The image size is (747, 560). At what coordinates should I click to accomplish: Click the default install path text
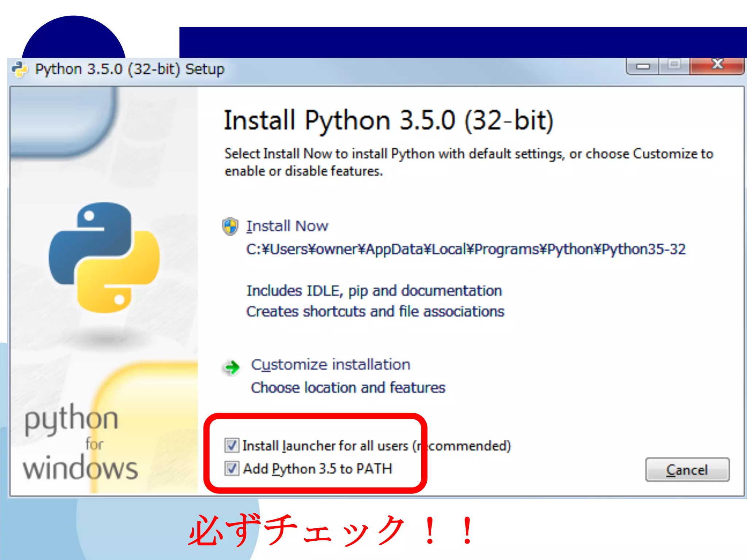click(465, 249)
